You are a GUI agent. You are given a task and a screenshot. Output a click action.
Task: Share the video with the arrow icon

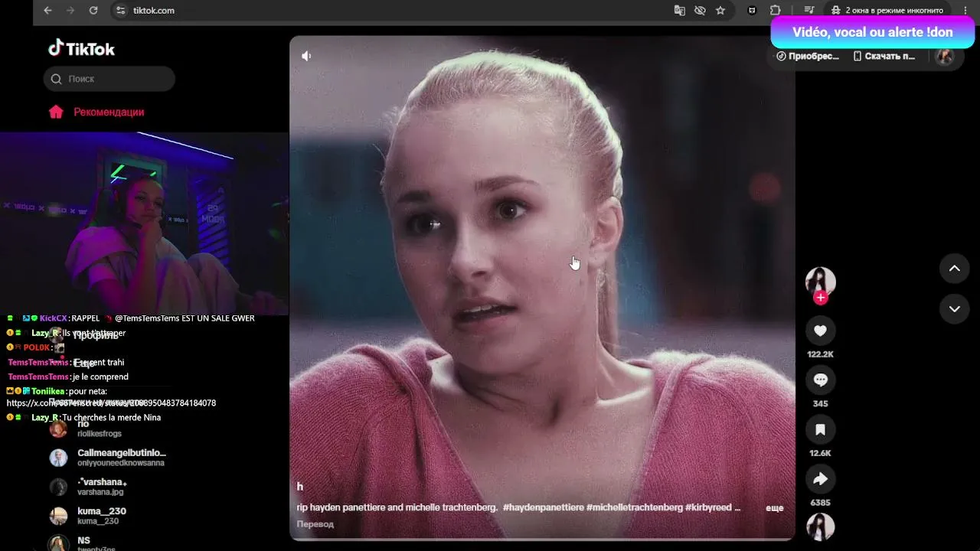pos(820,479)
